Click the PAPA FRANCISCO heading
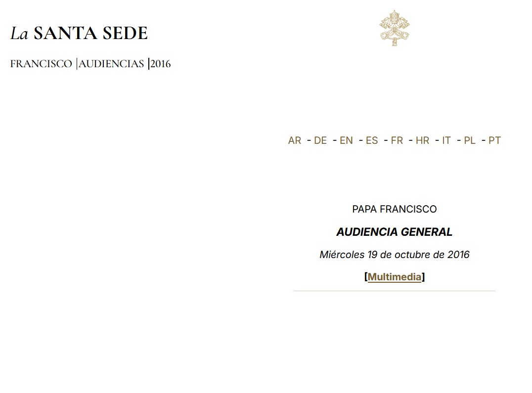Screen dimensions: 532x393 click(394, 209)
